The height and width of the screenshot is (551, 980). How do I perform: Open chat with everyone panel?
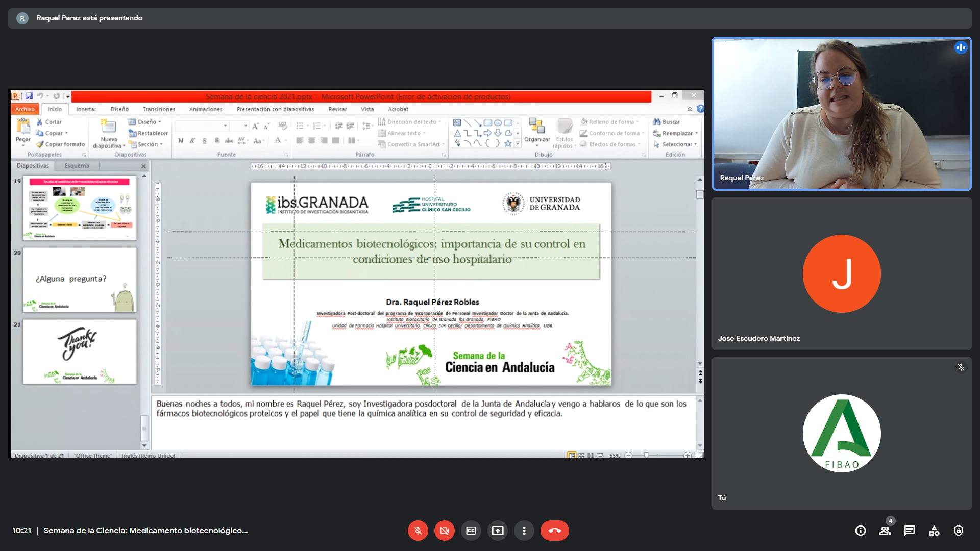[x=910, y=531]
